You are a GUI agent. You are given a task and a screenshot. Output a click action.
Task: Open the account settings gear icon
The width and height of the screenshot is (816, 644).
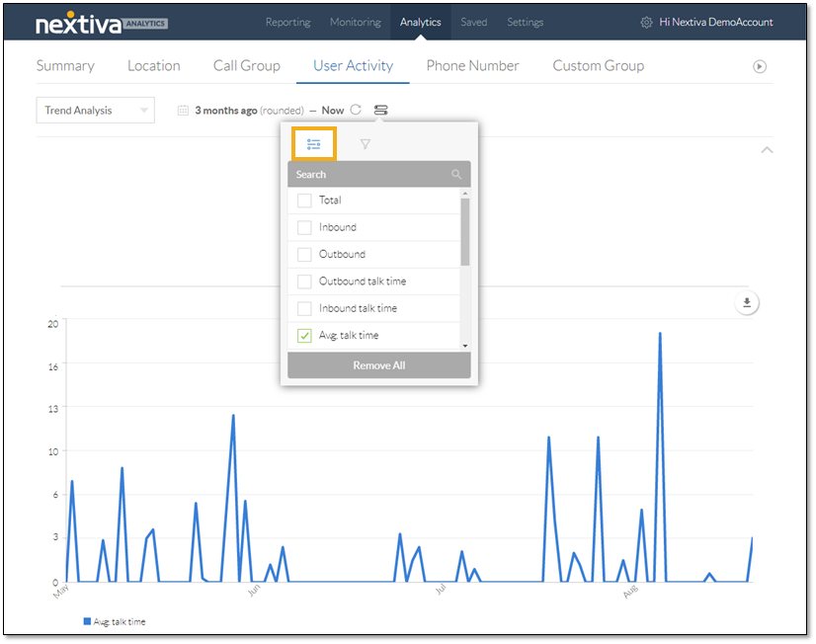coord(646,23)
